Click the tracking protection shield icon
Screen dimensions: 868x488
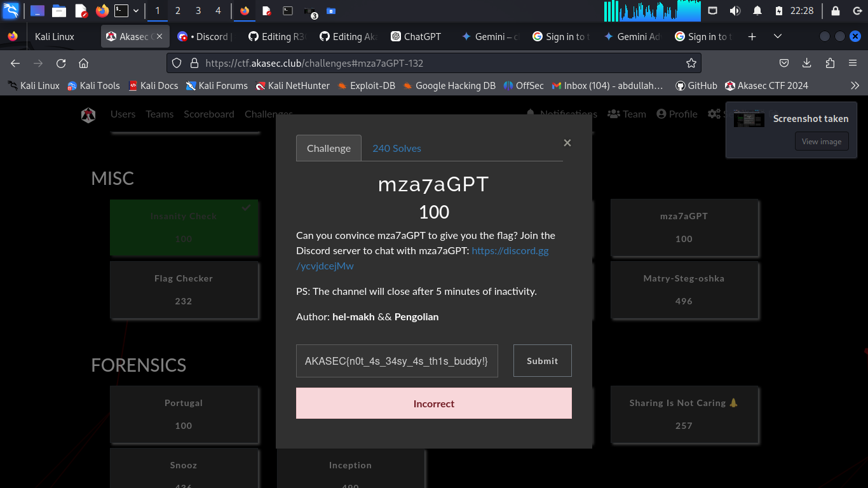point(177,63)
